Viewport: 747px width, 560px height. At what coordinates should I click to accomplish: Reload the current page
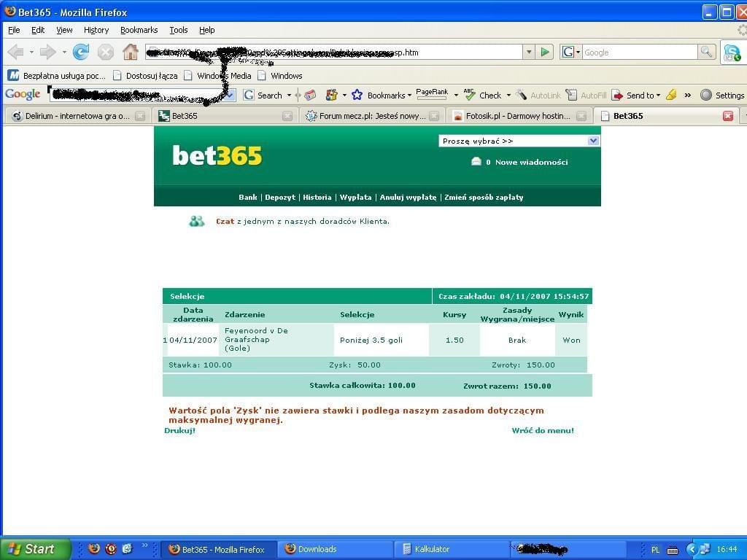tap(81, 52)
